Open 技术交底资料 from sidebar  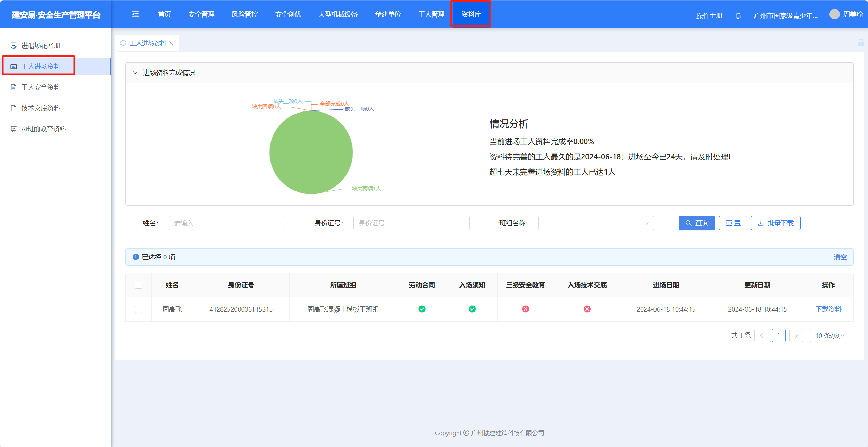[x=41, y=108]
